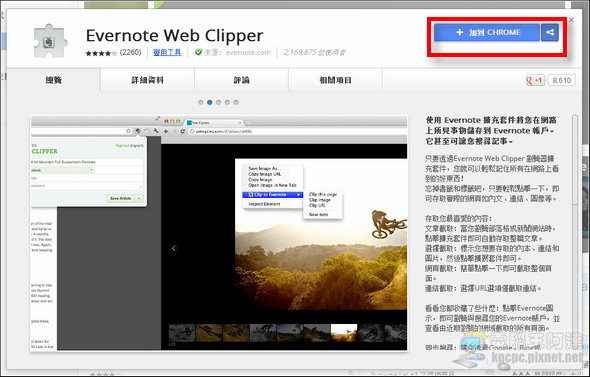Click the Google +1 button

[535, 80]
